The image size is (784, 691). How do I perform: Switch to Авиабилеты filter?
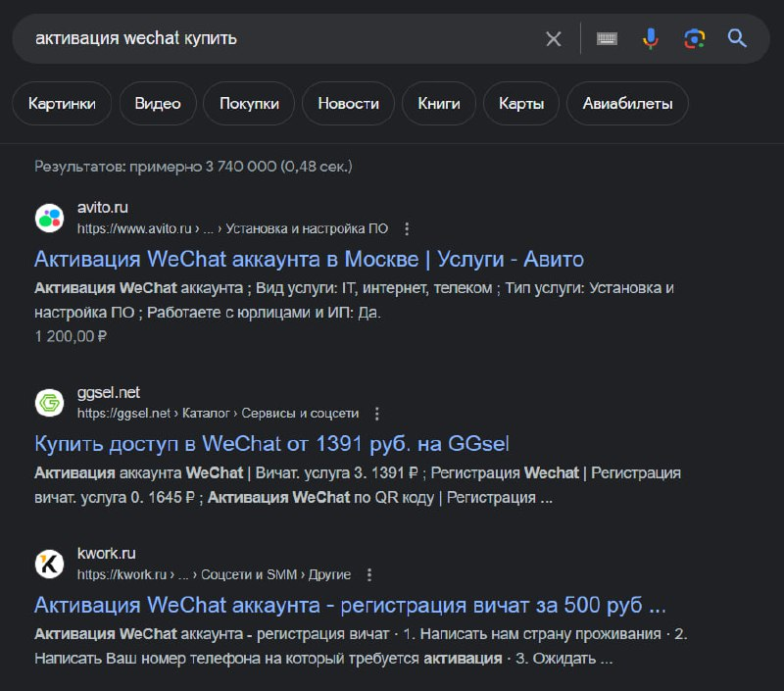click(x=627, y=104)
